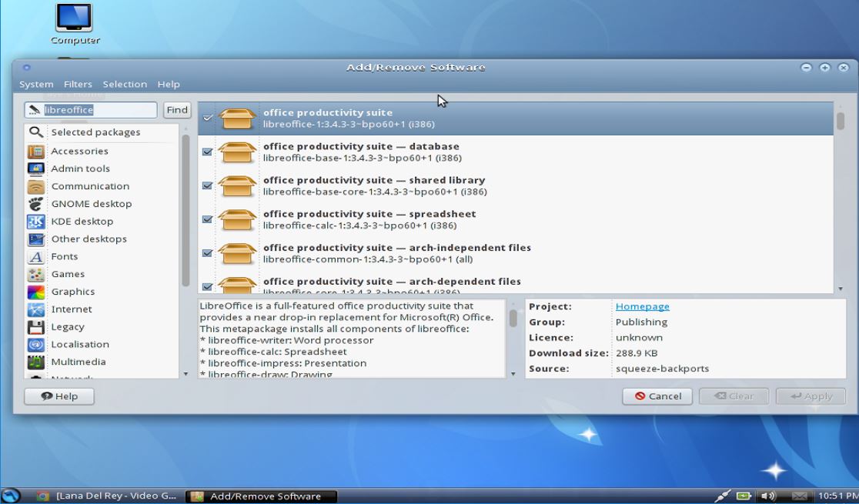
Task: Select the Internet category icon
Action: pos(36,309)
